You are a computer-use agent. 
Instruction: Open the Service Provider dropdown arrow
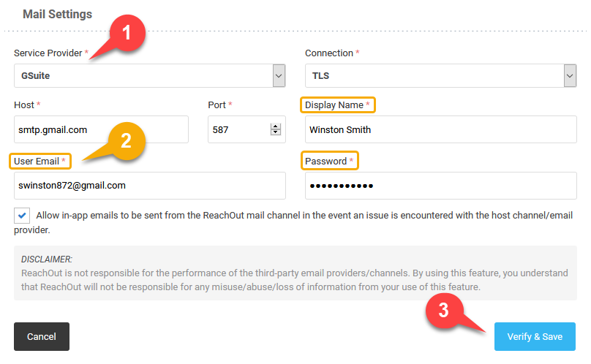tap(279, 76)
